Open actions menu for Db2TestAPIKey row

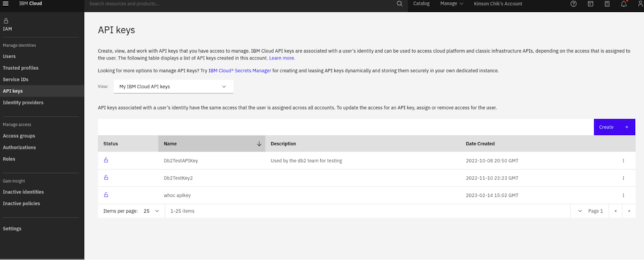coord(623,161)
